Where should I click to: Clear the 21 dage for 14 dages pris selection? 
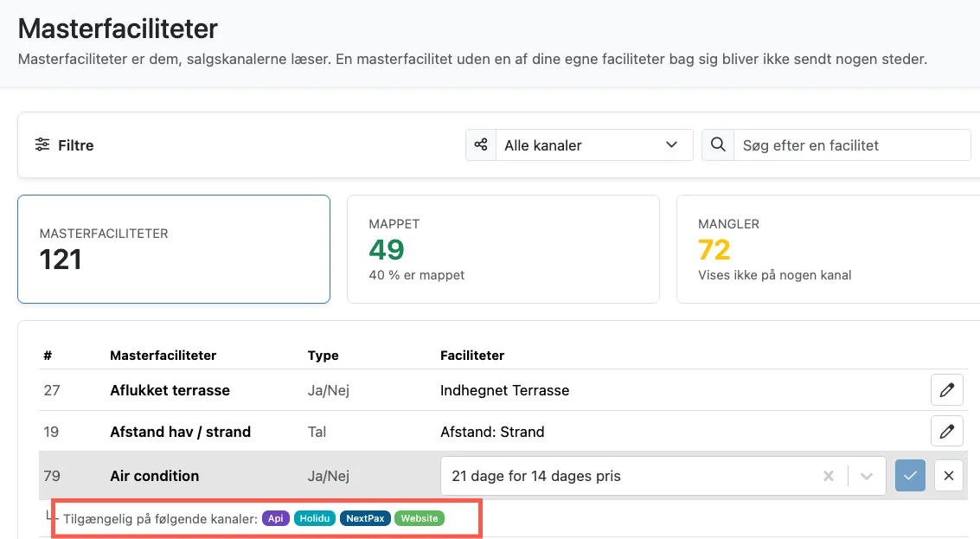[x=829, y=476]
